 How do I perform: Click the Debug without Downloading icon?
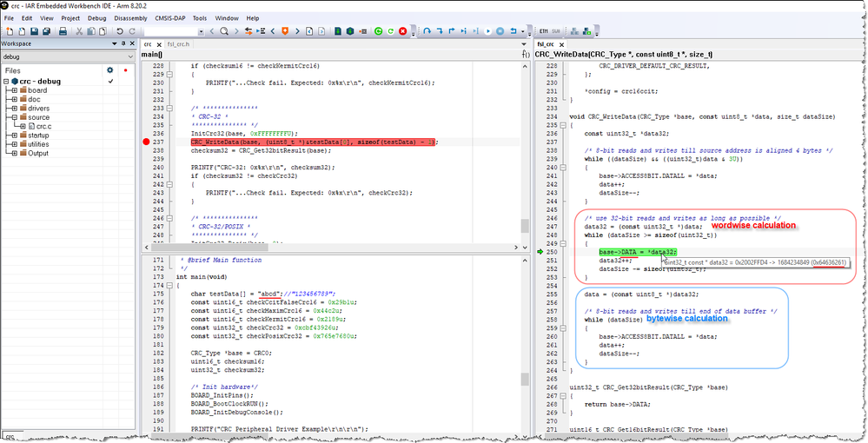(x=350, y=31)
